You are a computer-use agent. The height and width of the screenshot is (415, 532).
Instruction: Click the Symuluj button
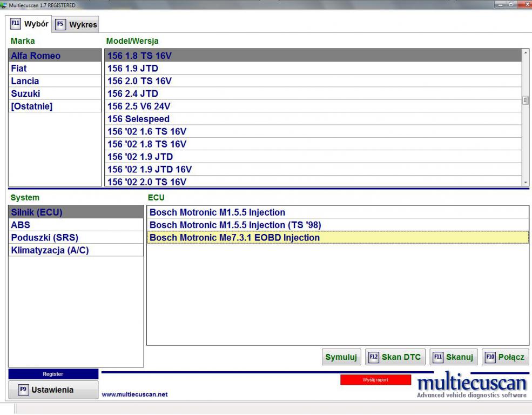[x=341, y=357]
